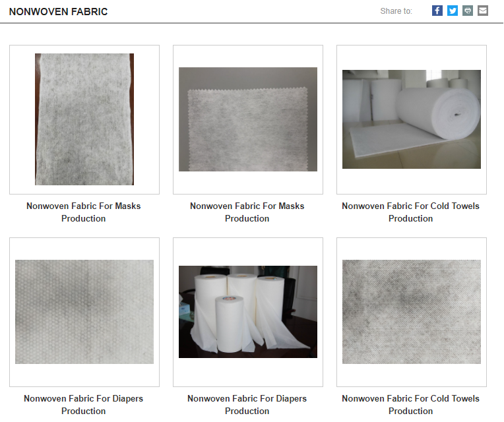The height and width of the screenshot is (422, 504).
Task: Click the NONWOVEN FABRIC page heading
Action: point(59,12)
